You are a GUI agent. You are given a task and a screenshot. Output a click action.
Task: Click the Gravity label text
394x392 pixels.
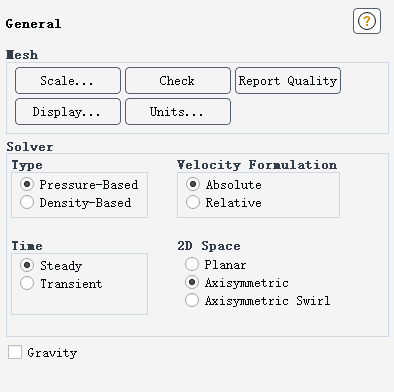click(x=52, y=353)
